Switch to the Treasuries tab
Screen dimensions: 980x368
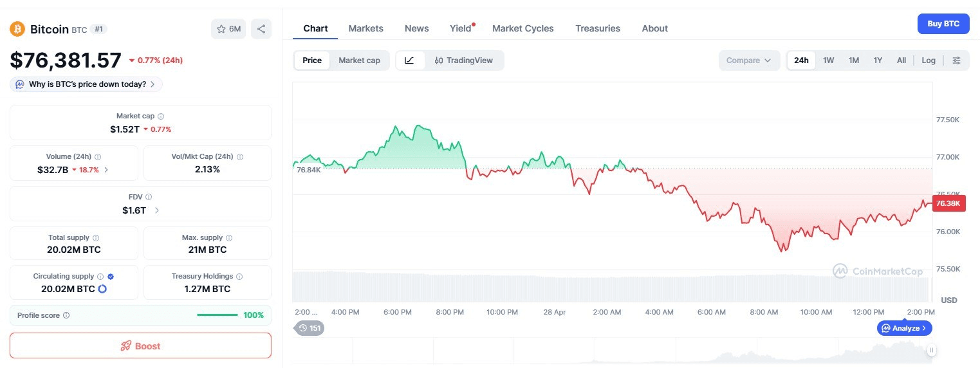click(597, 28)
